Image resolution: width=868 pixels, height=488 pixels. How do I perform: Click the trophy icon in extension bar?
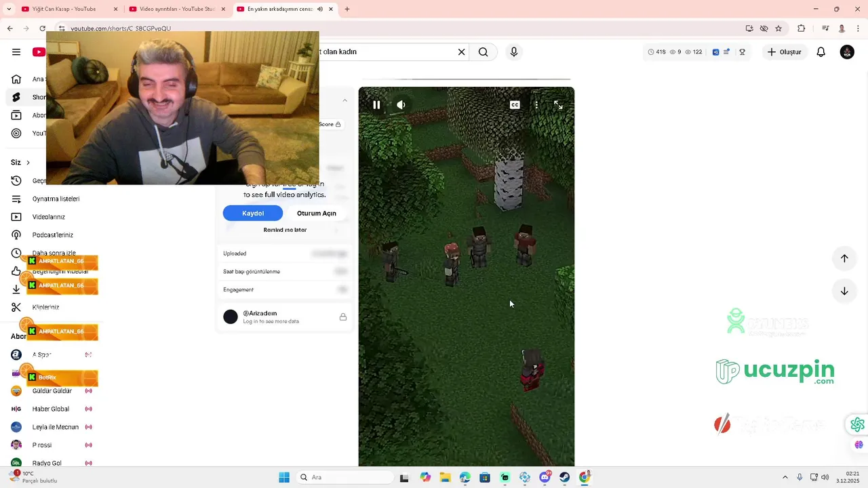click(x=742, y=52)
